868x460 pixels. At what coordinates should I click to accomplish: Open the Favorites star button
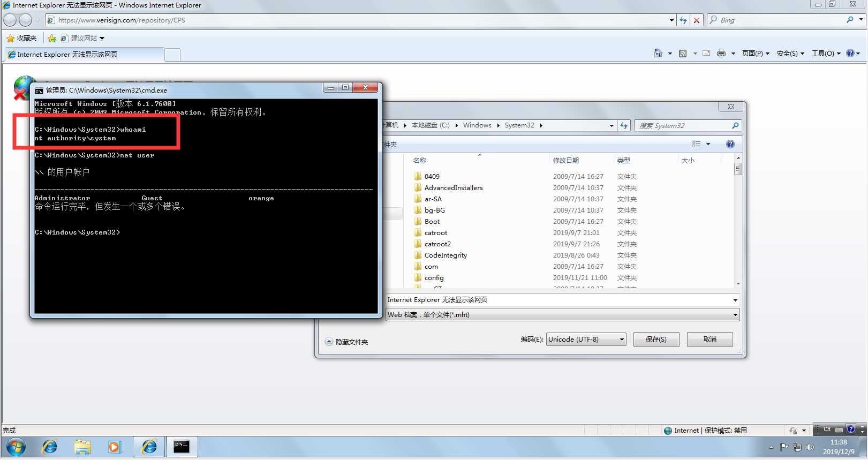click(x=21, y=38)
